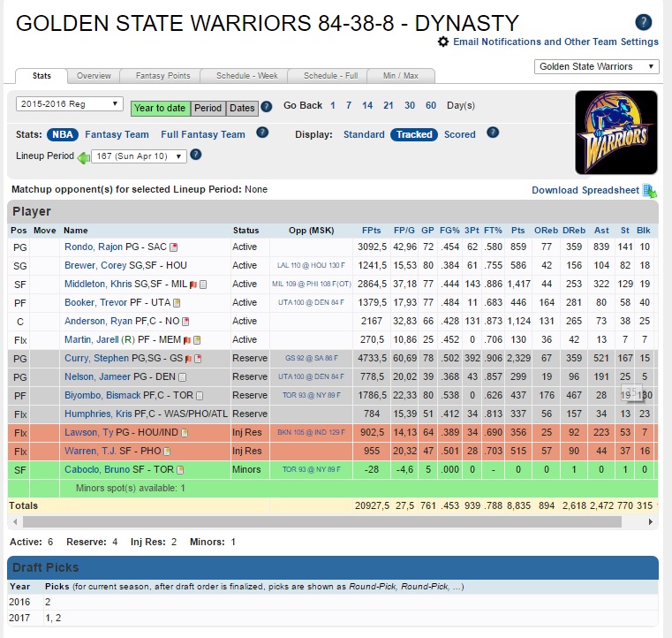
Task: Open note icon beside Bruno Caboclo
Action: [x=180, y=470]
